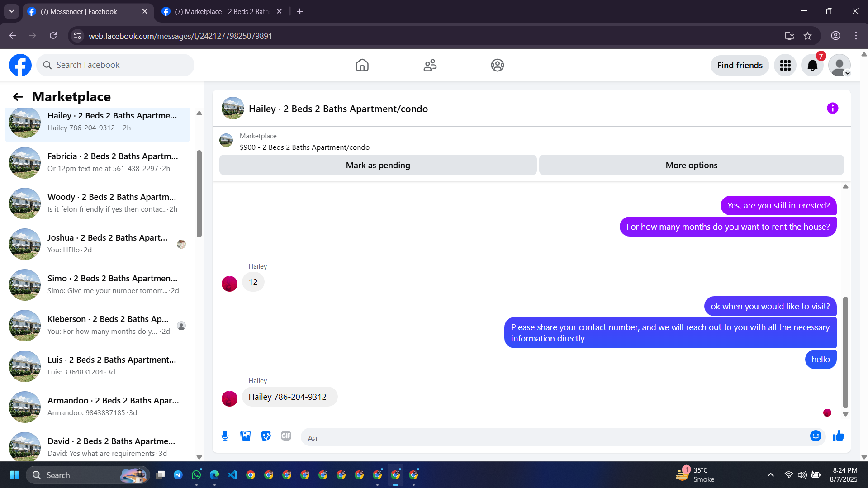Click the $900 listing link under Marketplace
This screenshot has width=868, height=488.
point(304,147)
